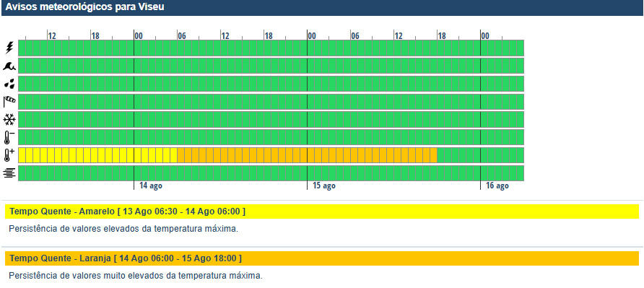Image resolution: width=644 pixels, height=288 pixels.
Task: Click the 18 hour label of 15 ago
Action: (442, 36)
